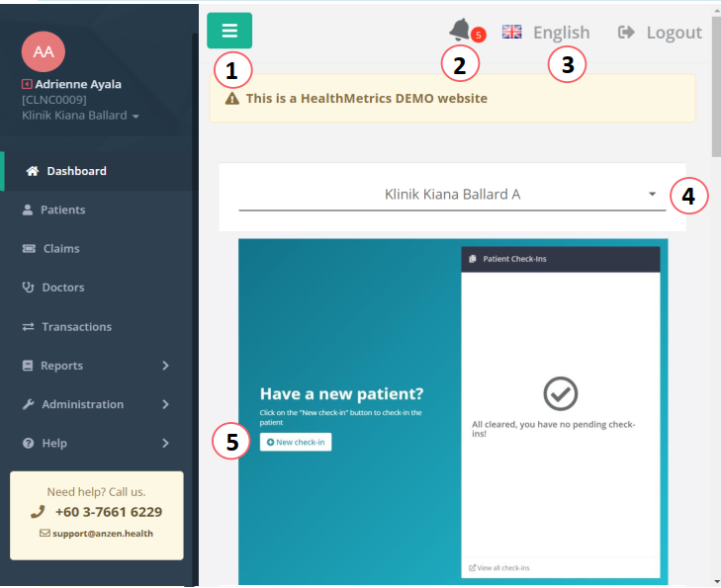Click the green hamburger menu toggle
Screen dimensions: 721x588
click(x=228, y=31)
